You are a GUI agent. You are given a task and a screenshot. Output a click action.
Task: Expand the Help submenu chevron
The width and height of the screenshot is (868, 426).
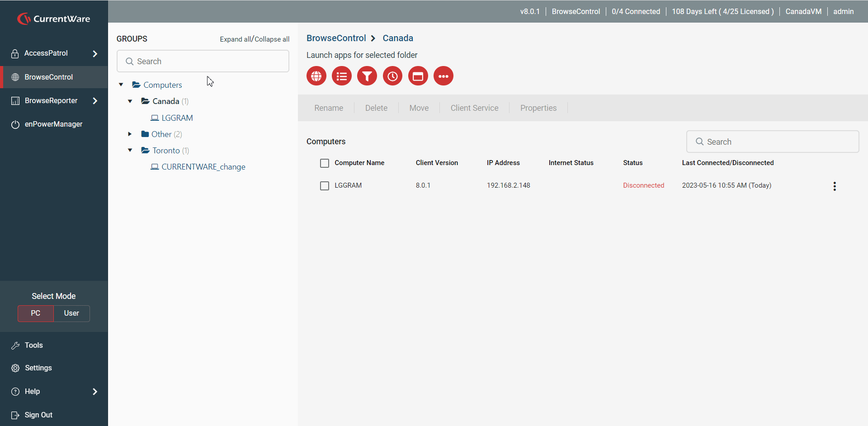[95, 392]
